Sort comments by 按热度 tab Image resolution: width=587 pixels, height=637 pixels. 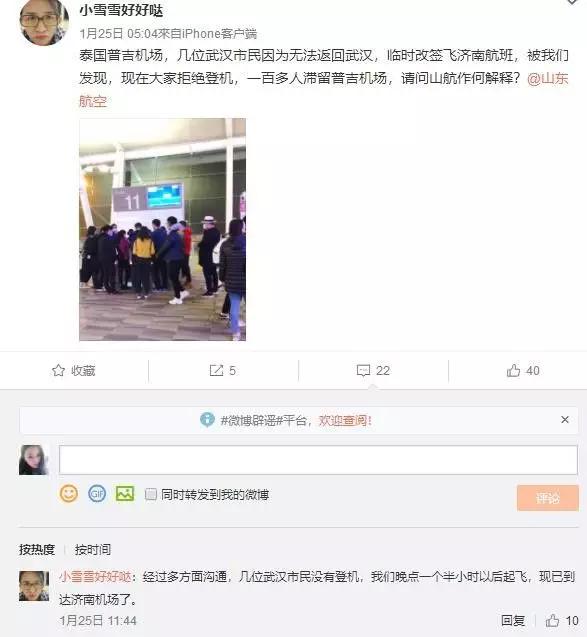click(37, 549)
